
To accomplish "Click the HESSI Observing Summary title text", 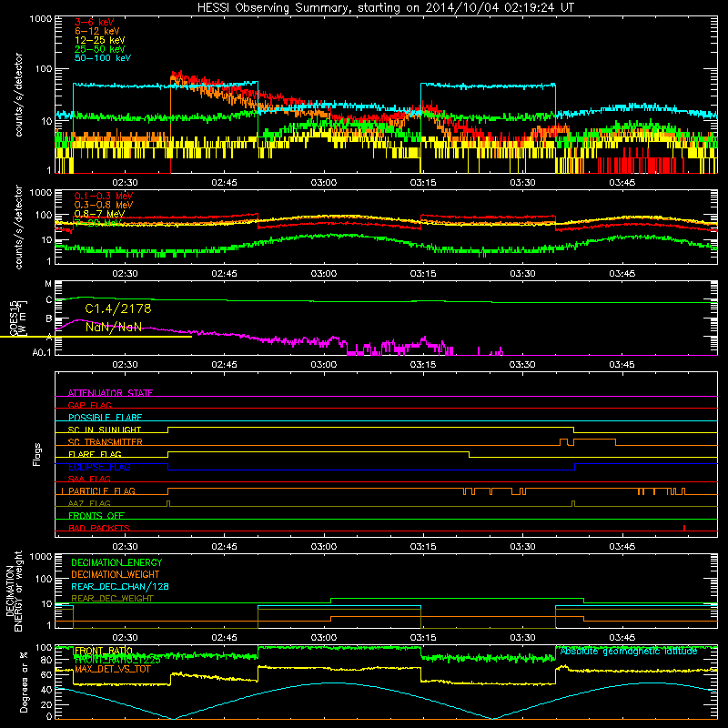I will tap(386, 8).
